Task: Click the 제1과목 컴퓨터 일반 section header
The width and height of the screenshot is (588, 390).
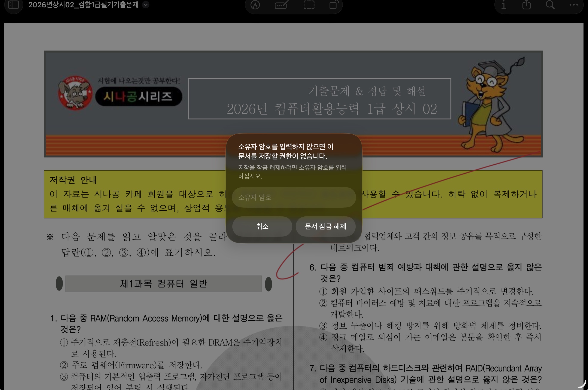Action: coord(163,284)
